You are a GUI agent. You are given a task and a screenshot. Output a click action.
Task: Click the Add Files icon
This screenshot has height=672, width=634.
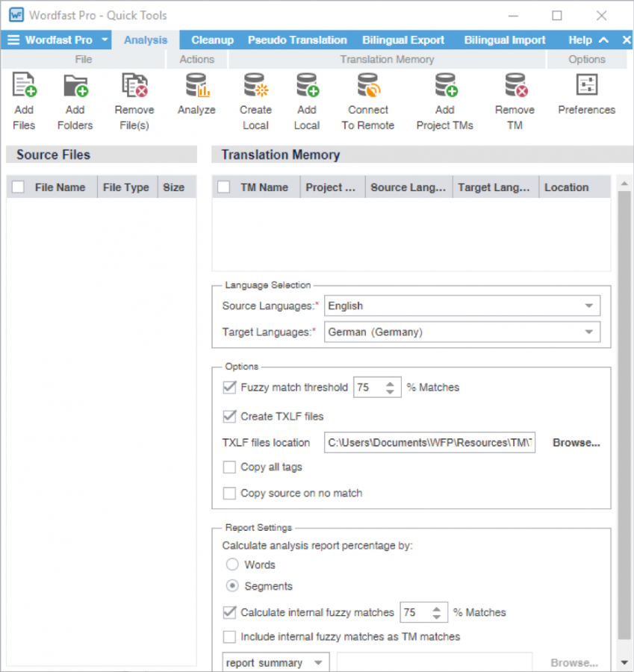point(24,87)
